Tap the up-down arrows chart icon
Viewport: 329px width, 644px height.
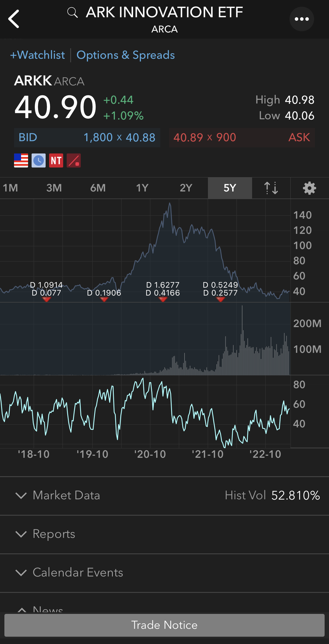[x=271, y=188]
